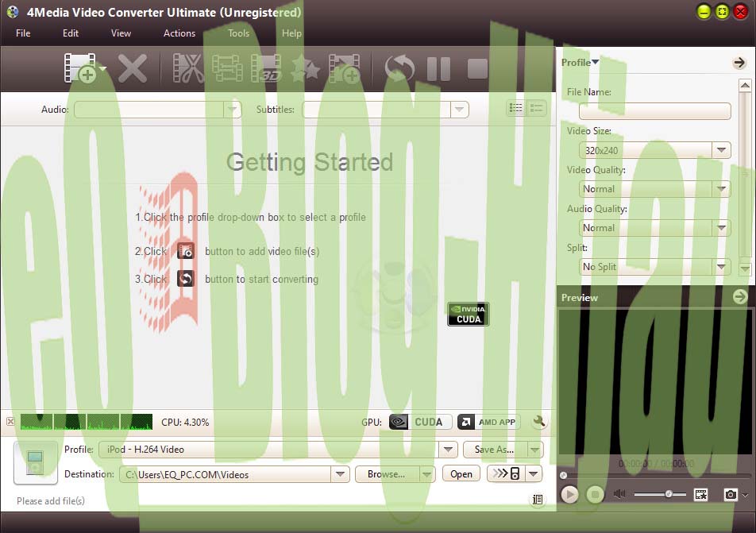Click the Pause toolbar button
This screenshot has height=533, width=756.
click(x=438, y=68)
